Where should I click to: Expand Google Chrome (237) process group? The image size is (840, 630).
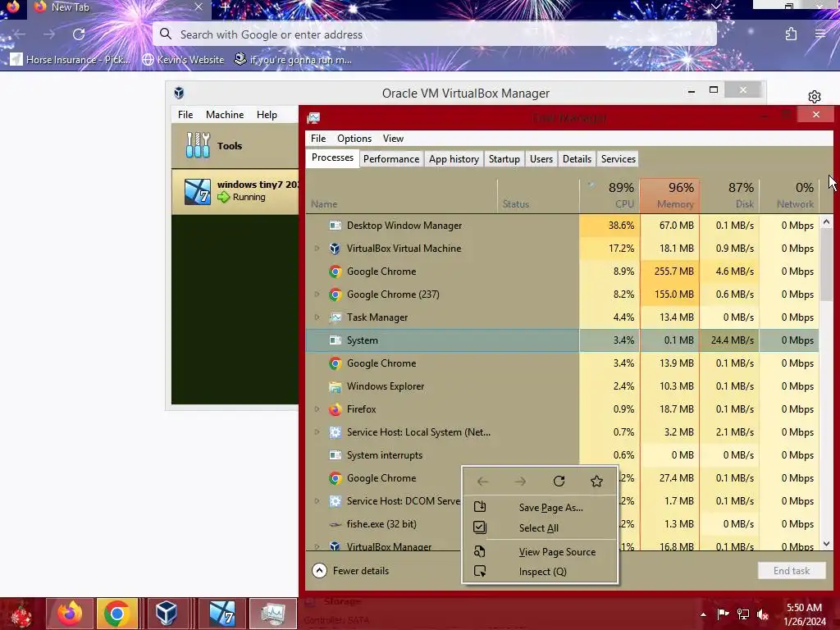317,294
